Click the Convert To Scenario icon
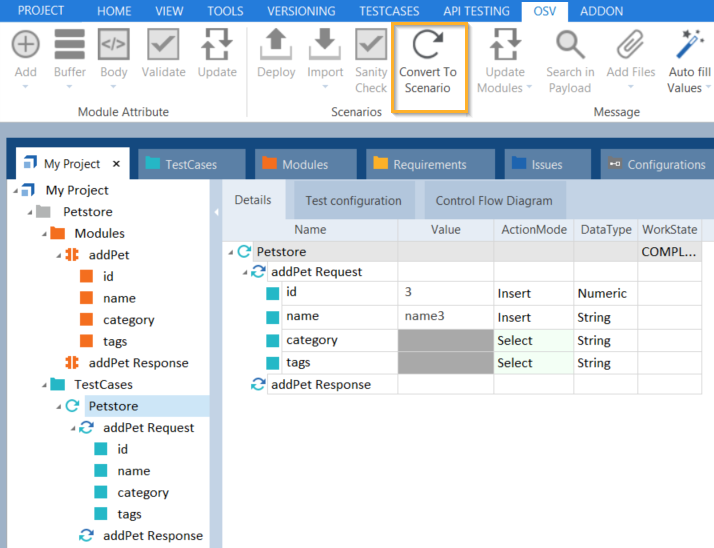This screenshot has height=548, width=714. (427, 46)
